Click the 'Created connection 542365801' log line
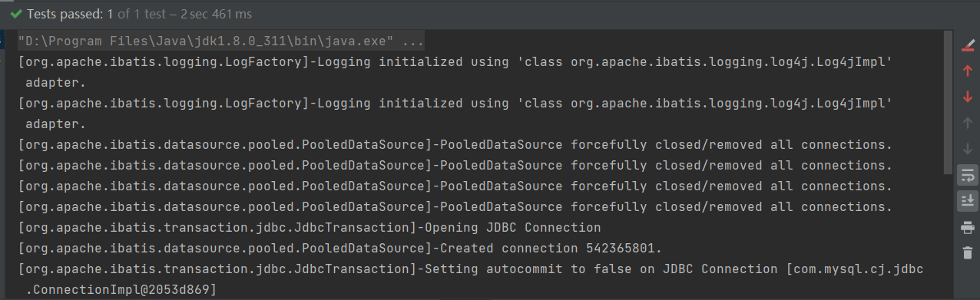Screen dimensions: 980x300 coord(339,248)
